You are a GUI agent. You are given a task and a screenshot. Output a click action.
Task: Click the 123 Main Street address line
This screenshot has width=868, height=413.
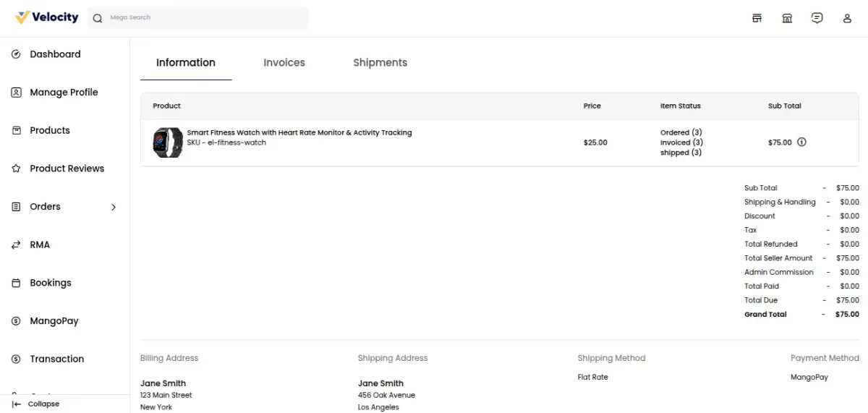click(166, 396)
